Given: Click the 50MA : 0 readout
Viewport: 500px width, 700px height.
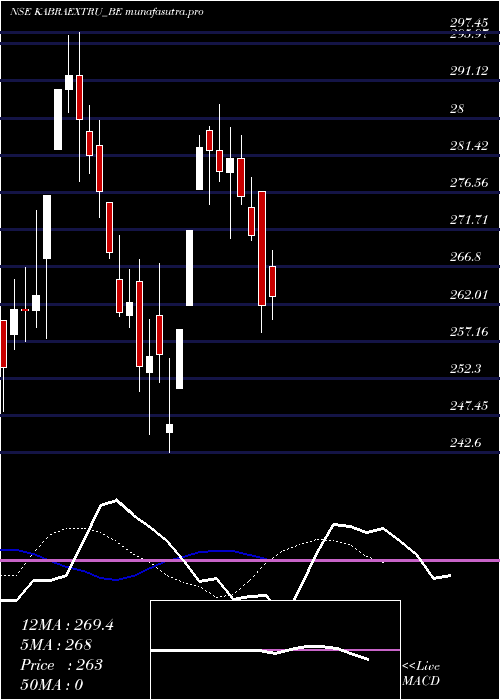Looking at the screenshot, I should tap(52, 685).
